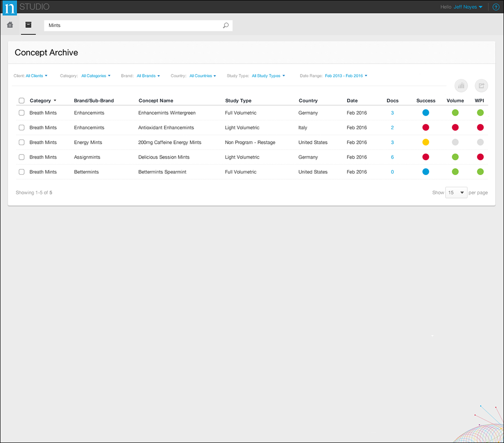Open the help question mark icon
This screenshot has height=443, width=504.
pyautogui.click(x=496, y=7)
